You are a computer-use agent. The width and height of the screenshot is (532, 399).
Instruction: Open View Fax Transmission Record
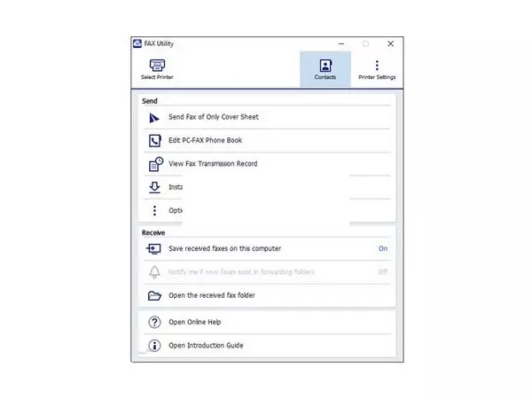point(213,163)
